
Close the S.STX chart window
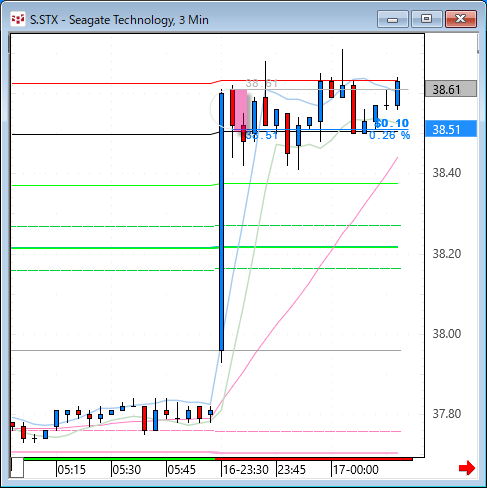click(461, 19)
